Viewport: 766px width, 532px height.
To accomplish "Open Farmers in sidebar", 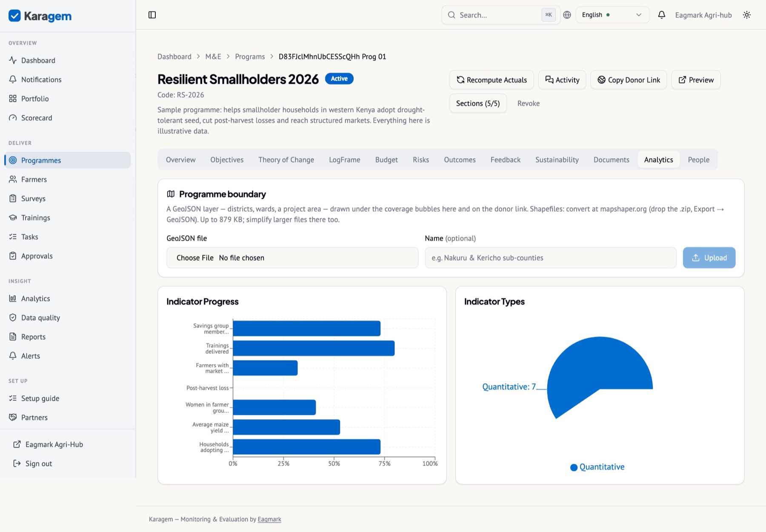I will pos(68,179).
